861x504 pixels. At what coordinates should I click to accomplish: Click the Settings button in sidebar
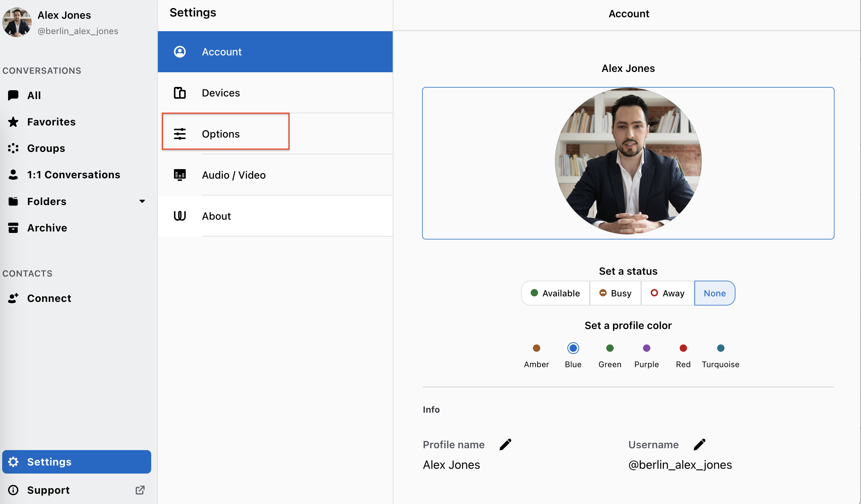[x=77, y=462]
